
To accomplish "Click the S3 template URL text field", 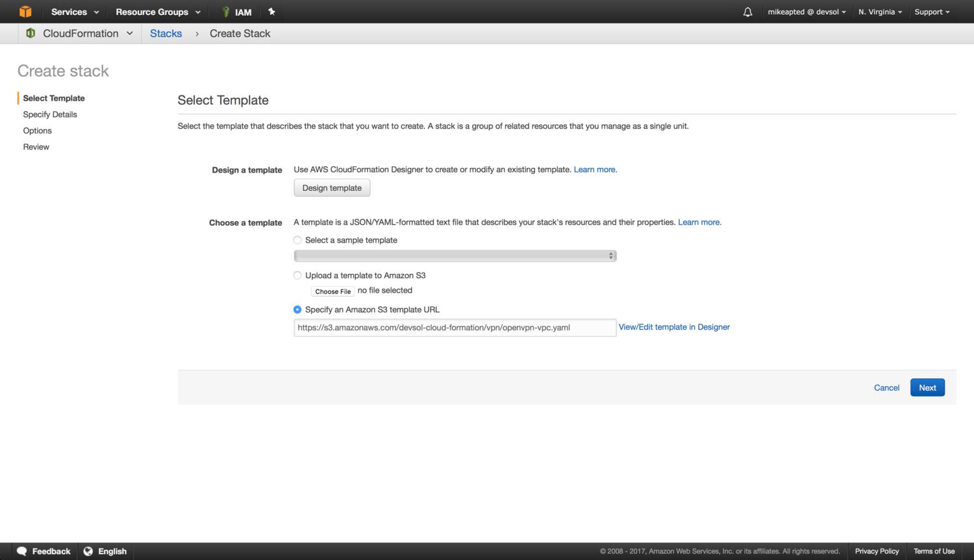I will coord(455,328).
